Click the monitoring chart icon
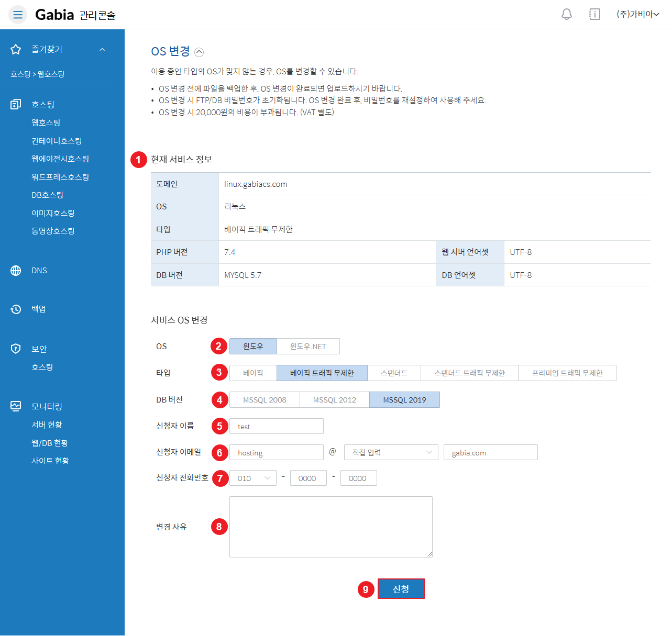This screenshot has width=672, height=636. coord(16,406)
